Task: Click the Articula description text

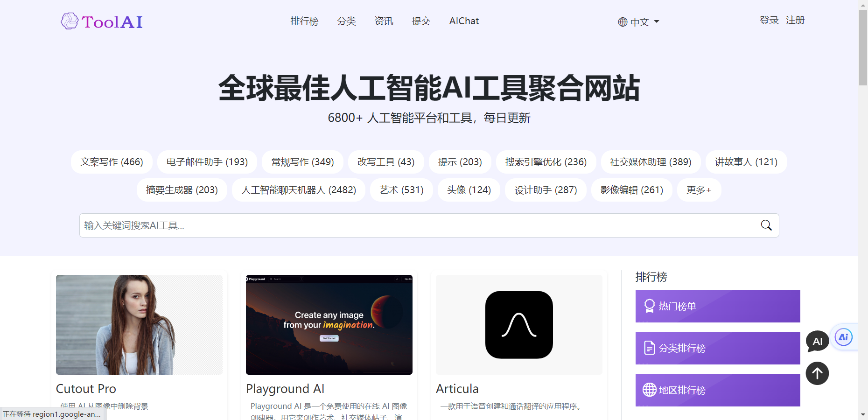Action: pos(512,406)
